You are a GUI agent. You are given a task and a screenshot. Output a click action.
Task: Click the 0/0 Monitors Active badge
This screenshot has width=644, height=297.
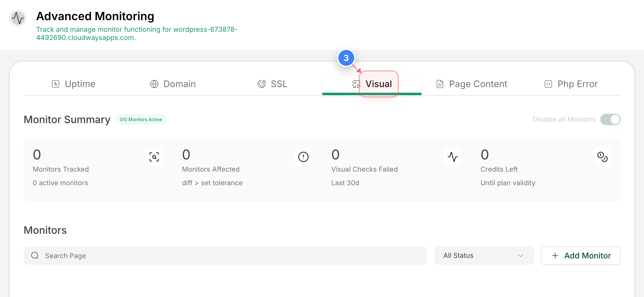[x=141, y=119]
